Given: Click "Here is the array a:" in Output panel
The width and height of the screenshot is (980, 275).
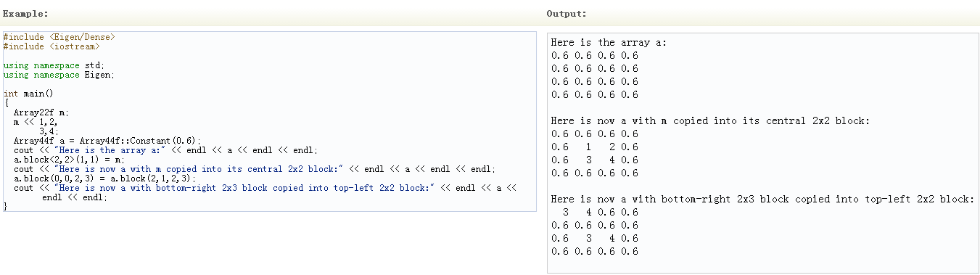Looking at the screenshot, I should [x=609, y=42].
